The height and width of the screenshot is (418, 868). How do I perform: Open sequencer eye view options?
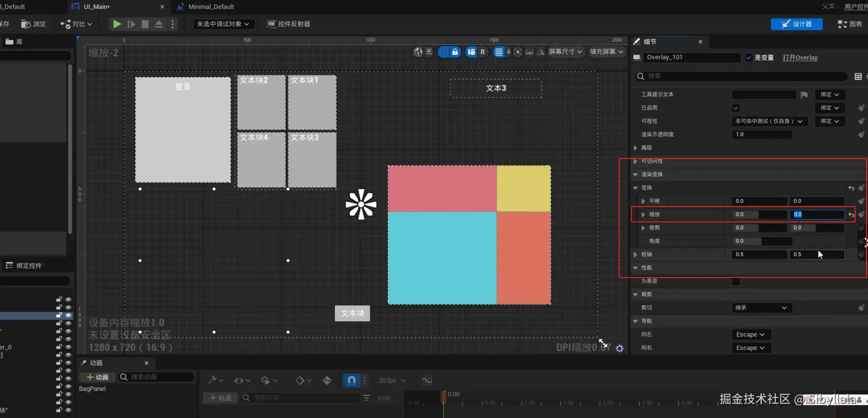(x=242, y=380)
